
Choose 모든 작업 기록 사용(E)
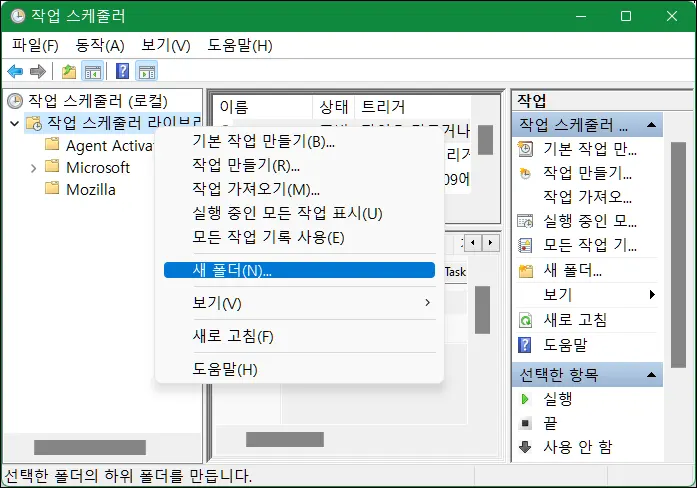click(299, 237)
